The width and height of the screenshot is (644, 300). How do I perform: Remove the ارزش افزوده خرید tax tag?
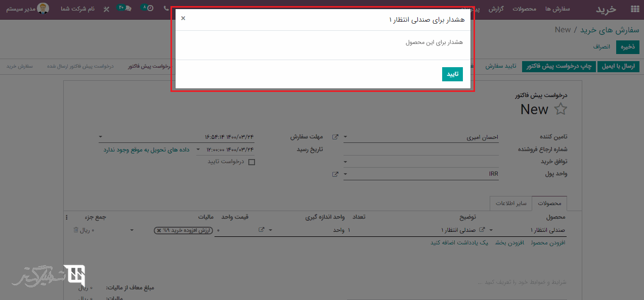[159, 230]
